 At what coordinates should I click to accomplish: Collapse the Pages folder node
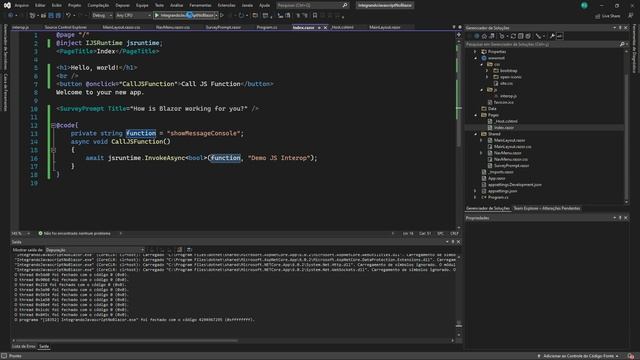(475, 115)
